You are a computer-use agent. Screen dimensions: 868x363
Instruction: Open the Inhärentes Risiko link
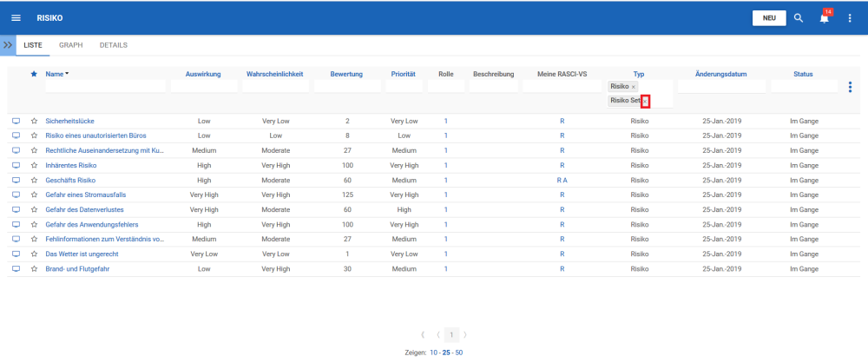pos(71,165)
